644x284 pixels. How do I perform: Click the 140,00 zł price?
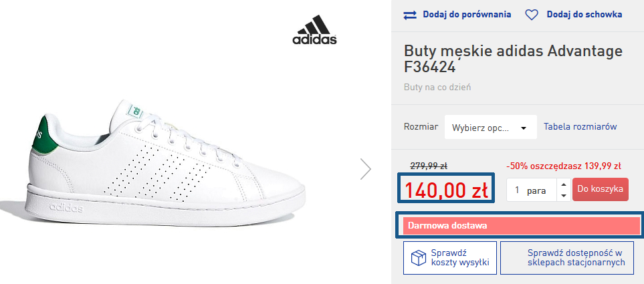pos(447,190)
